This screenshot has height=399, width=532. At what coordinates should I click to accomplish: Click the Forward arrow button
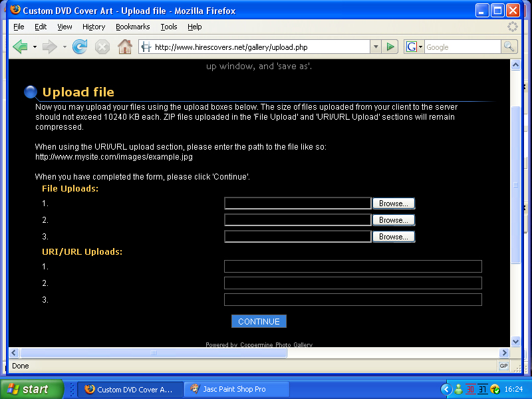[x=49, y=47]
